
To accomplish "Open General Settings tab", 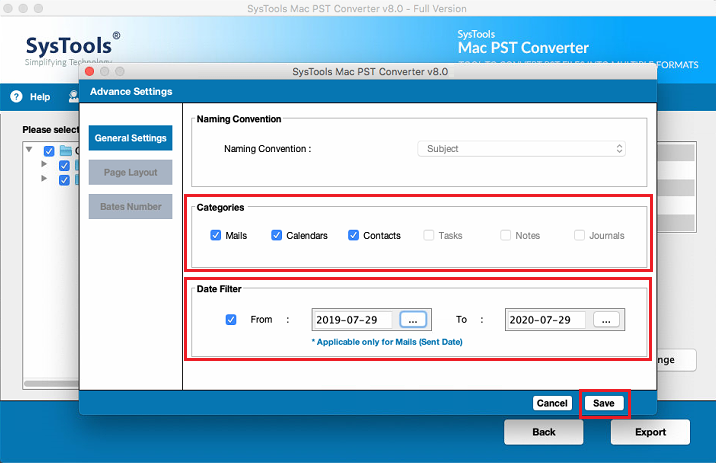I will click(x=130, y=138).
